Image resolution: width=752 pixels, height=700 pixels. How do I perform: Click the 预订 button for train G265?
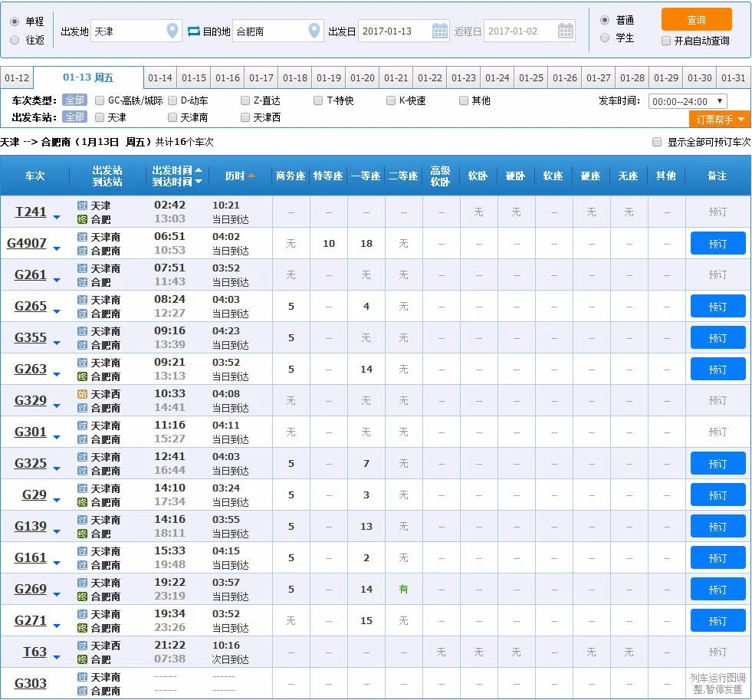718,306
